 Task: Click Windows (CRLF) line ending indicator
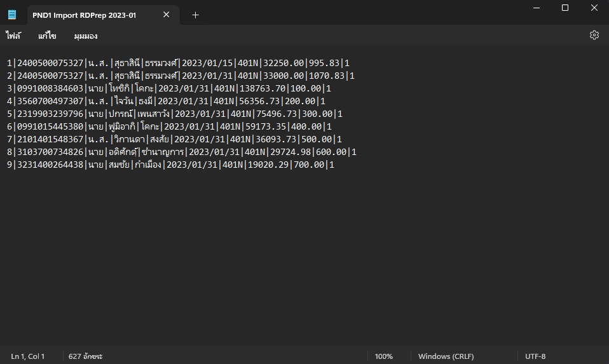446,356
